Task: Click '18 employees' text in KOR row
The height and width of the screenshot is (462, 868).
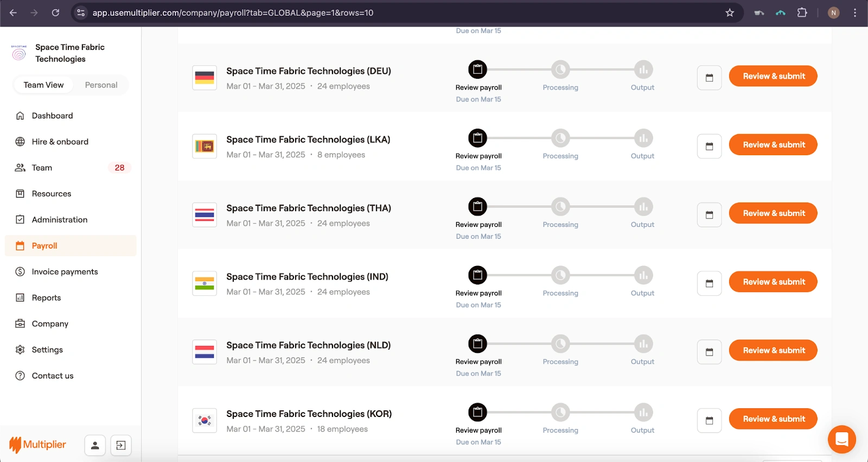Action: coord(342,429)
